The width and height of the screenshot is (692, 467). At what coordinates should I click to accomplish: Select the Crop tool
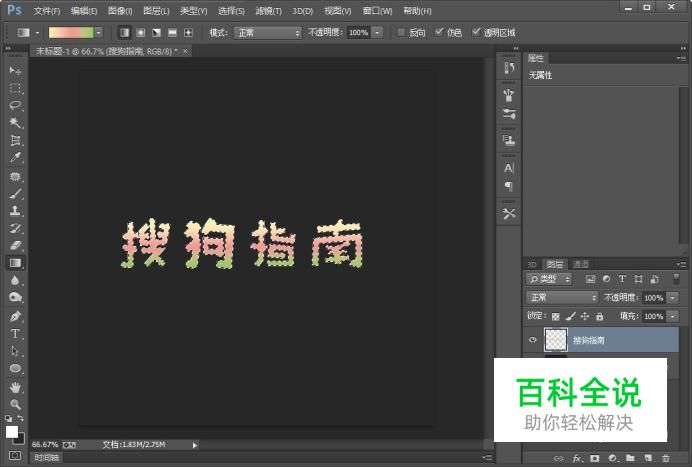pos(15,140)
